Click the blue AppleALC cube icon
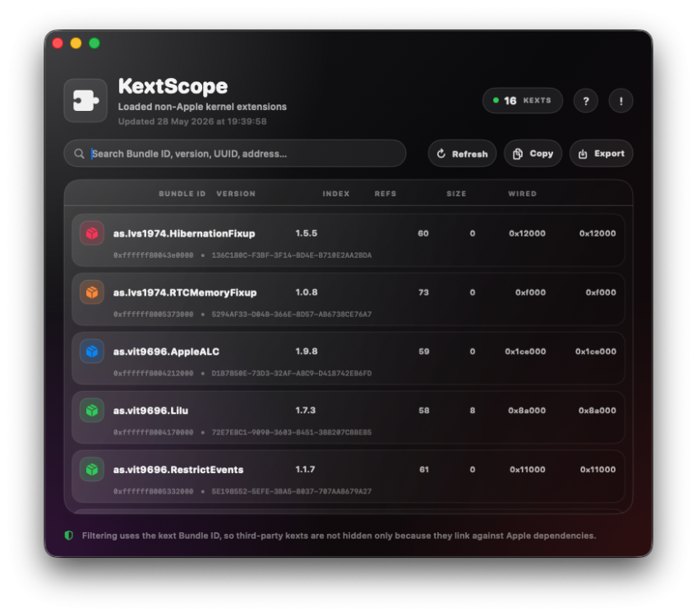 click(x=92, y=352)
